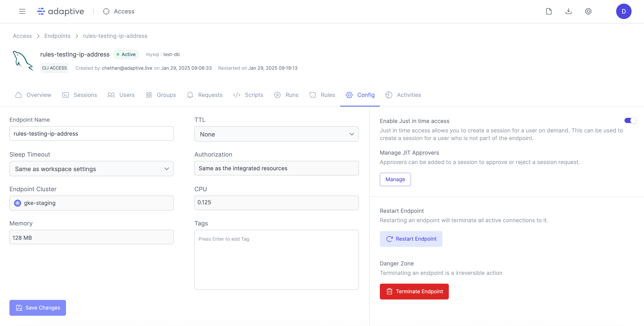The height and width of the screenshot is (326, 644).
Task: Click the Sessions terminal icon
Action: 66,95
